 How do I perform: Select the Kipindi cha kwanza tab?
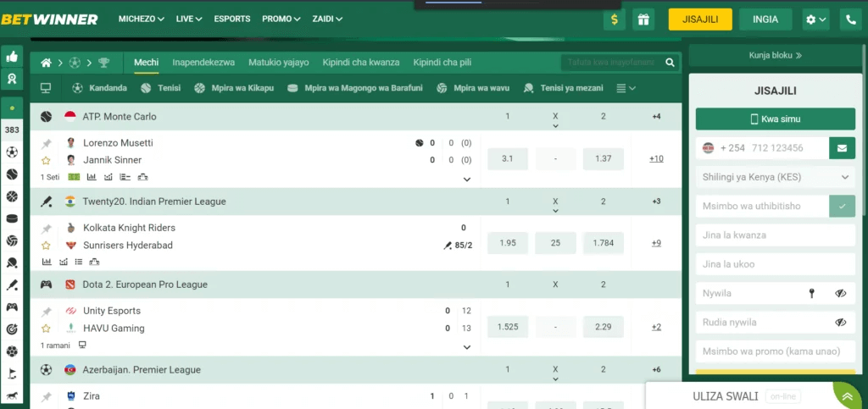(361, 63)
